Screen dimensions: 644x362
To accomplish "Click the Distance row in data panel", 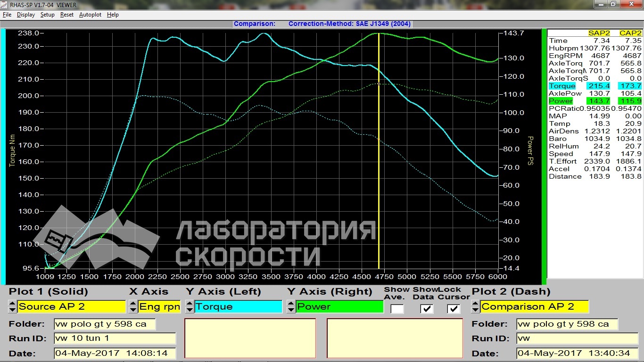I will pyautogui.click(x=595, y=176).
